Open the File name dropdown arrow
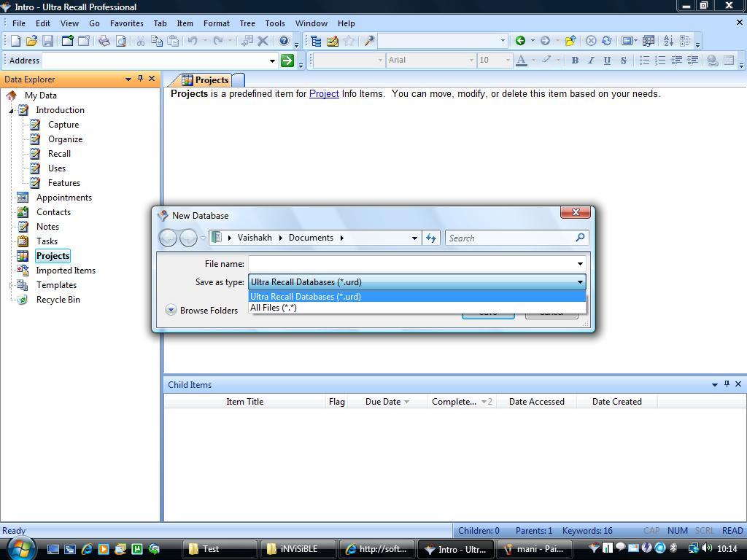The image size is (747, 560). pyautogui.click(x=580, y=264)
